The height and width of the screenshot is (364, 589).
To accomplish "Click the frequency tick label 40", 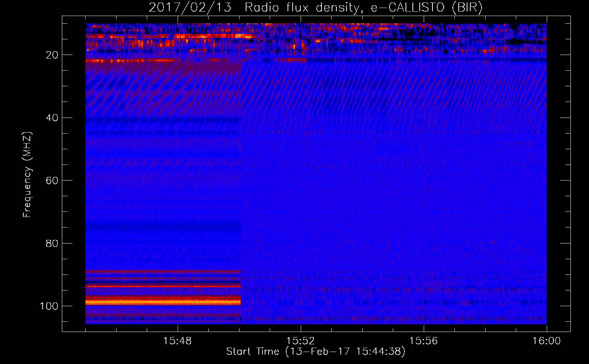I will tap(52, 118).
